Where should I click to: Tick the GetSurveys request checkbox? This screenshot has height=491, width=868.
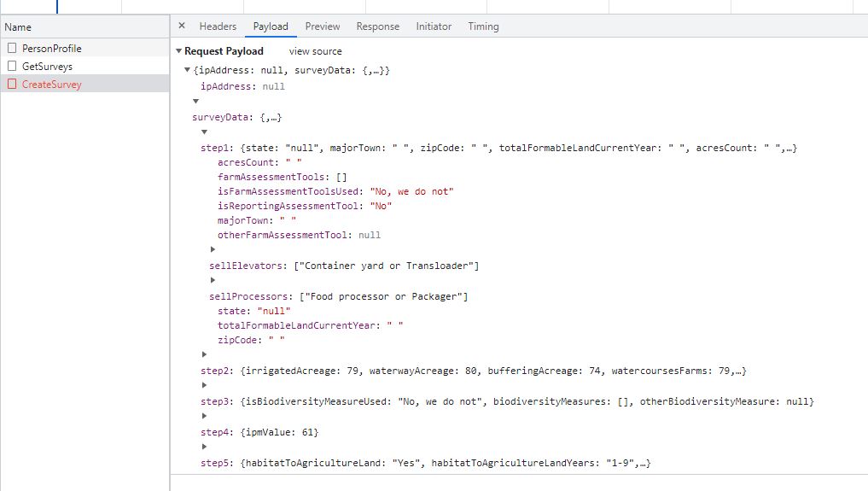12,66
